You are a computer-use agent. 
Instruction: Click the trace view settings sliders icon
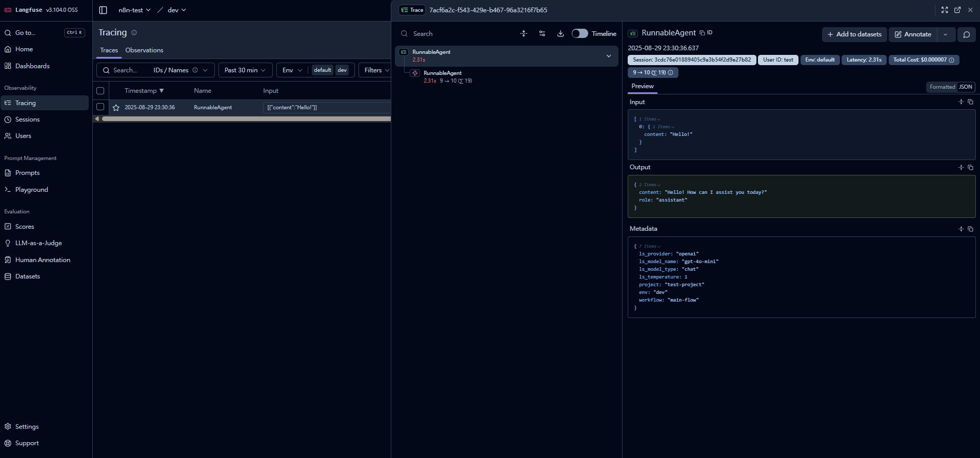pos(542,34)
